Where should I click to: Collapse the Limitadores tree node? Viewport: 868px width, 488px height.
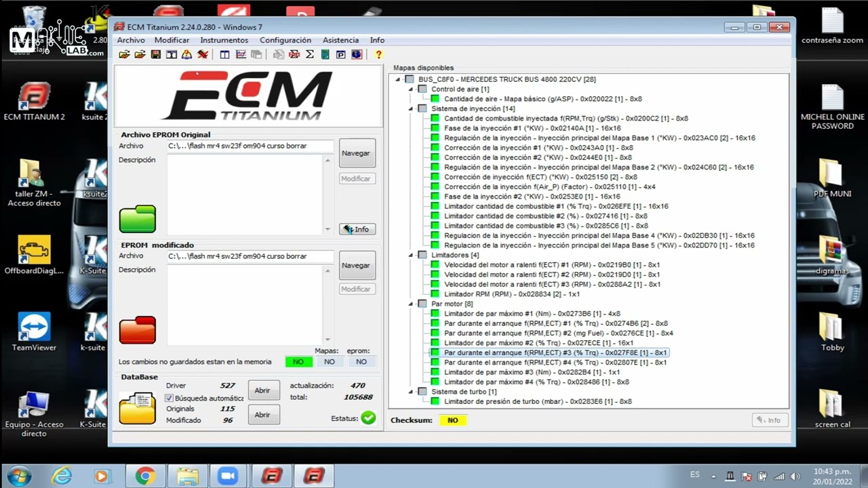[411, 255]
